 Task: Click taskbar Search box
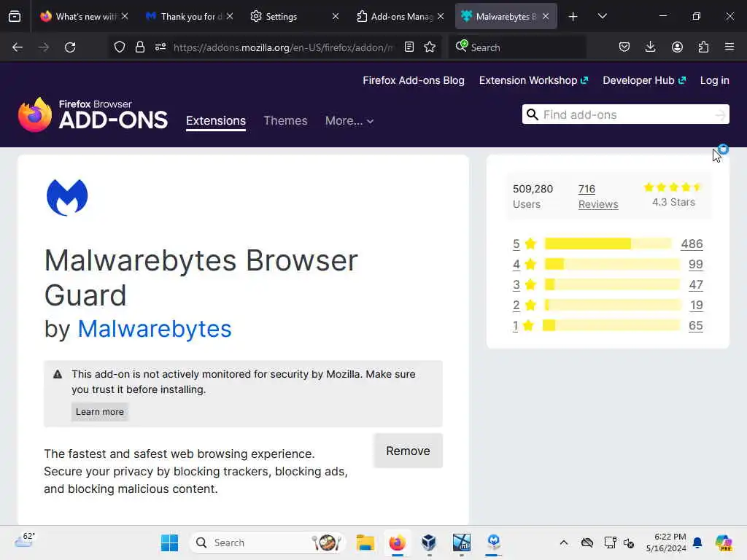tap(267, 542)
